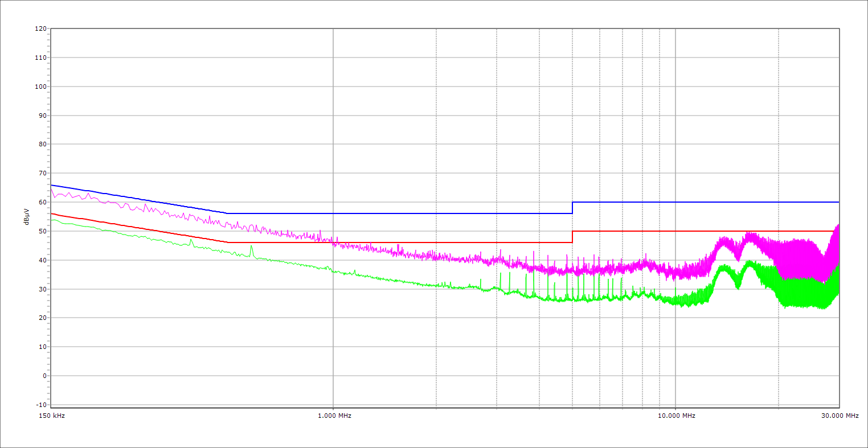This screenshot has height=448, width=868.
Task: Click the magenta trace peak at 30 MHz
Action: (838, 225)
